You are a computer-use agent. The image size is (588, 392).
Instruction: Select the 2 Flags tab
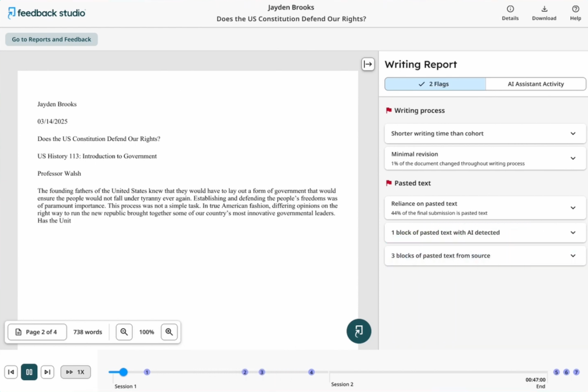click(x=435, y=84)
